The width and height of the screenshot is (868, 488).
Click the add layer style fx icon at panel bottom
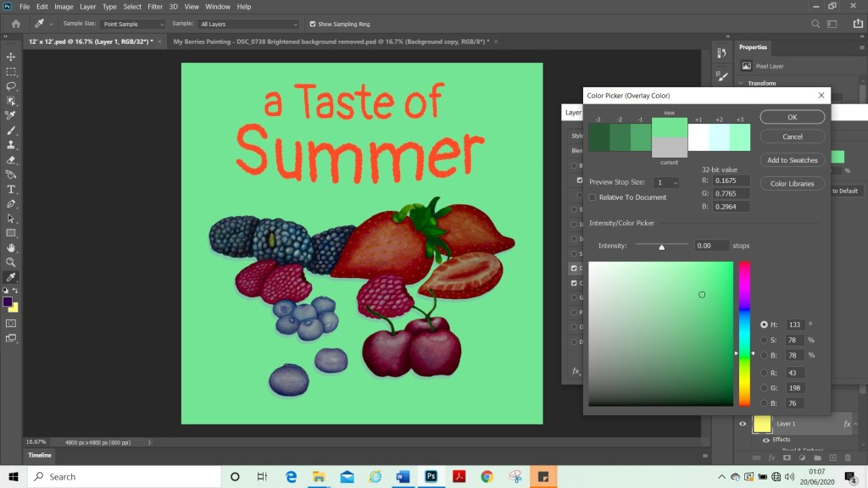(771, 457)
